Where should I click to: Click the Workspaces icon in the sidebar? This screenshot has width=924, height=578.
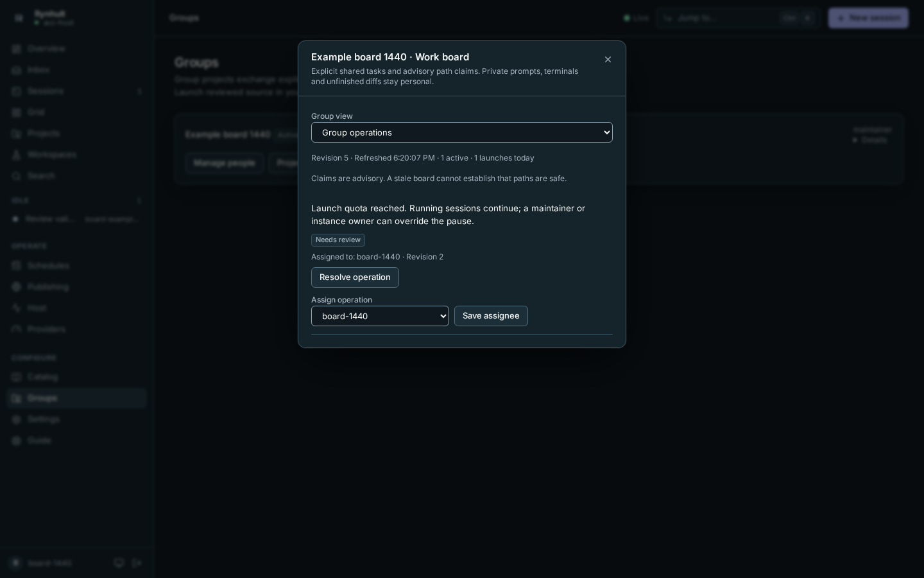(17, 155)
